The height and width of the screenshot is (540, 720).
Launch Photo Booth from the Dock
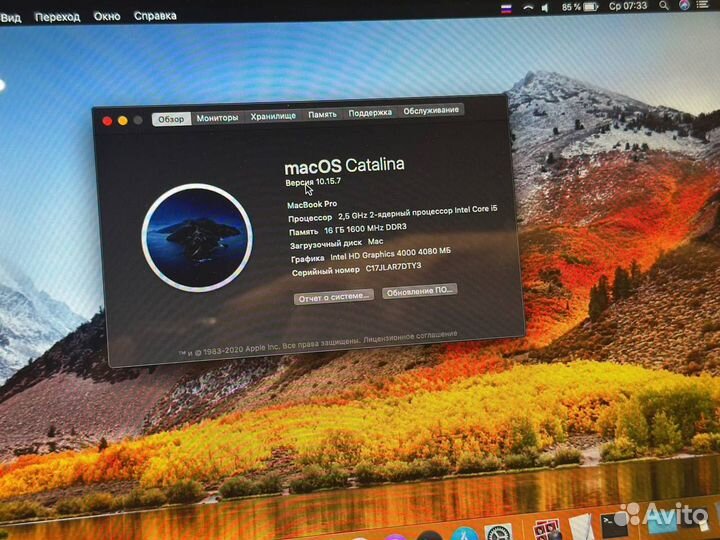(546, 530)
